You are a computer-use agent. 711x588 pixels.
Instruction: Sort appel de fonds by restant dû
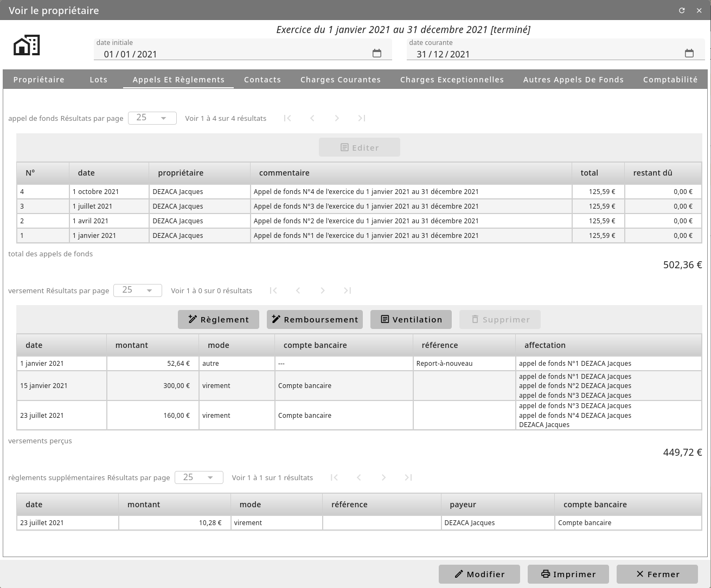tap(663, 173)
